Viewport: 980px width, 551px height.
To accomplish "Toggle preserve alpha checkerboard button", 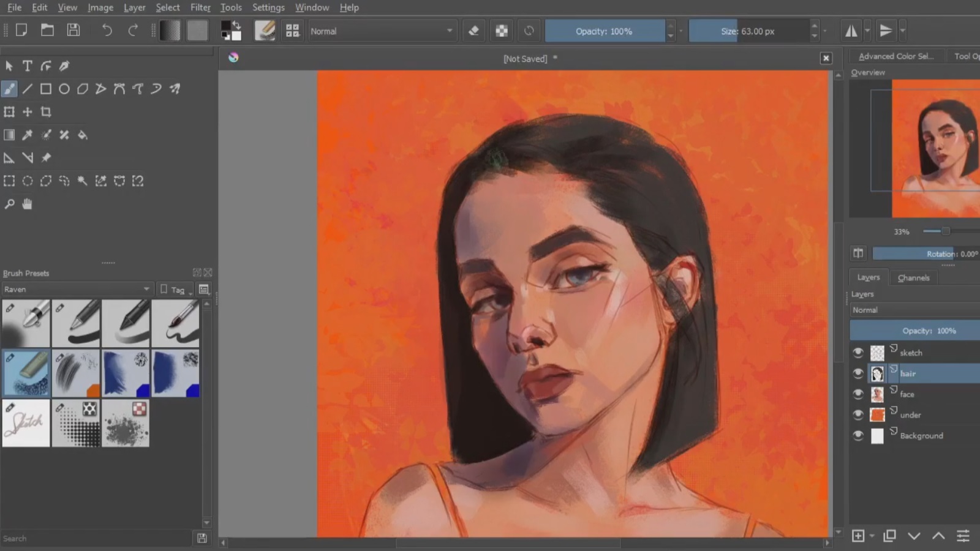I will (x=502, y=31).
